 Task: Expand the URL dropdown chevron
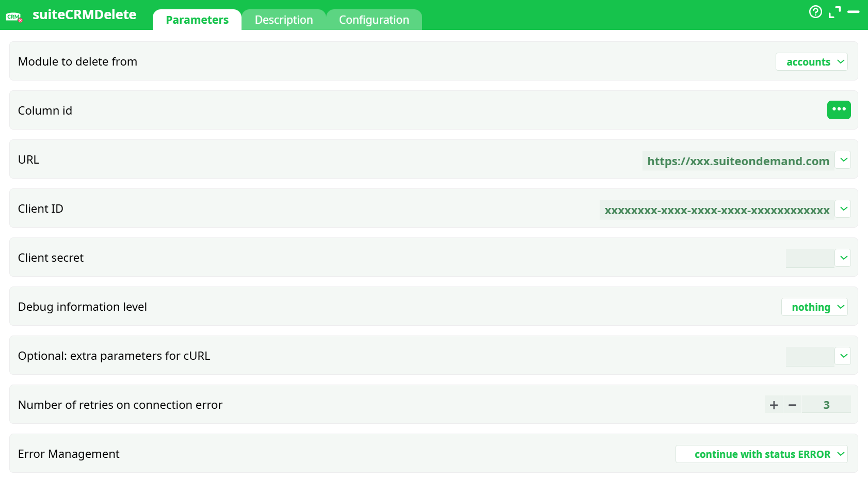click(x=843, y=160)
